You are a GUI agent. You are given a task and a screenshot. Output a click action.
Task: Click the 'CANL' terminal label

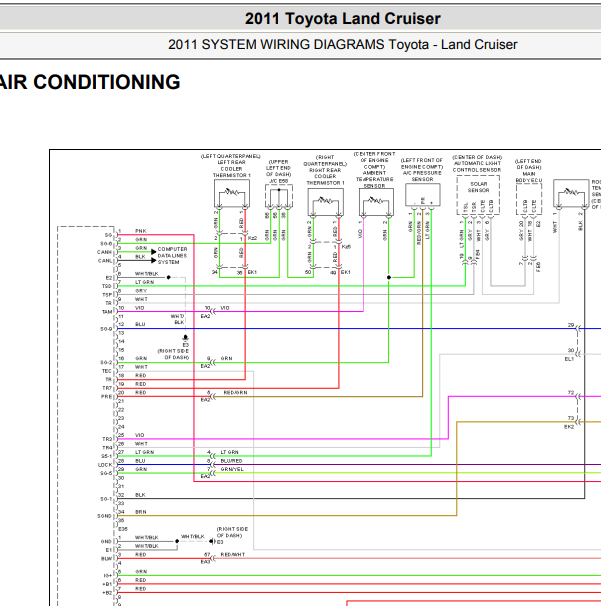[105, 261]
